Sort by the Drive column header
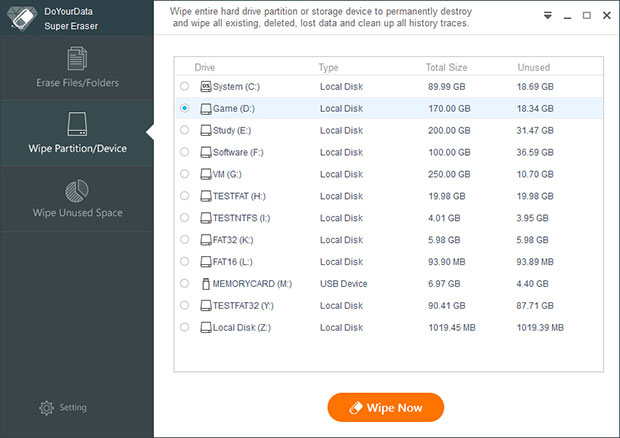620x438 pixels. click(205, 67)
